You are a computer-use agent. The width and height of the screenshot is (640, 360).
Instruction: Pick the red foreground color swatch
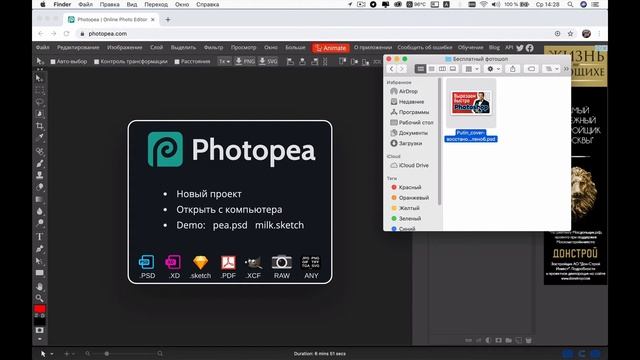(40, 309)
